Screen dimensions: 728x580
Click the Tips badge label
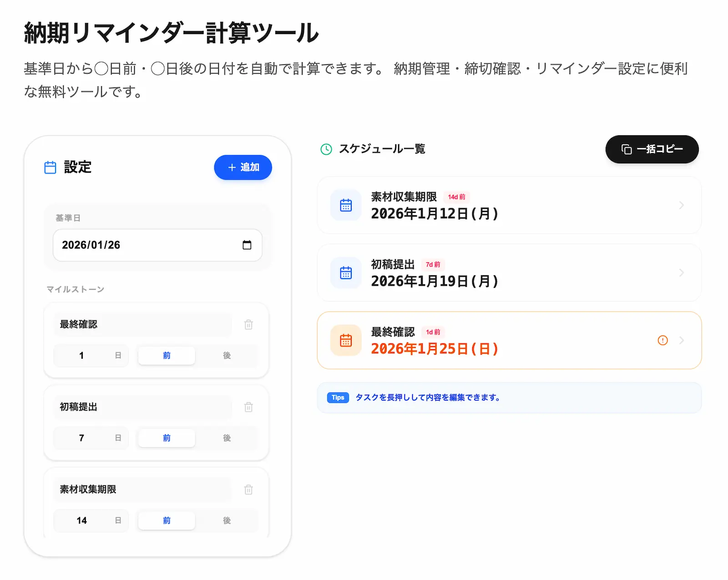tap(338, 397)
